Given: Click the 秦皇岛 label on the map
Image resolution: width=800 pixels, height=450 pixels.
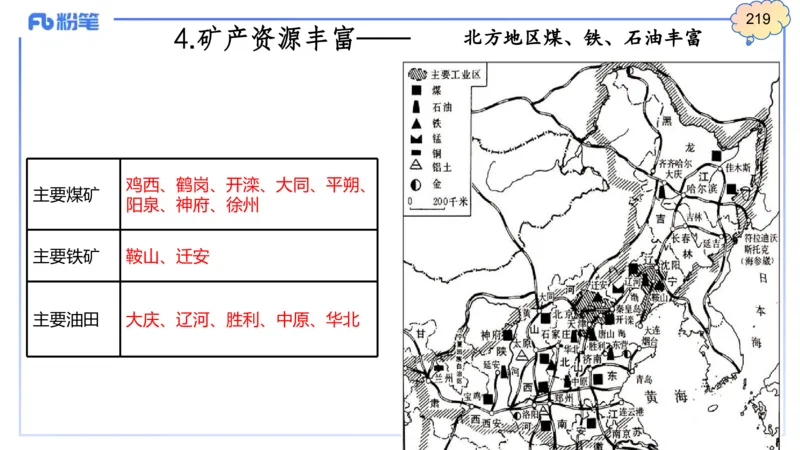Looking at the screenshot, I should click(627, 309).
